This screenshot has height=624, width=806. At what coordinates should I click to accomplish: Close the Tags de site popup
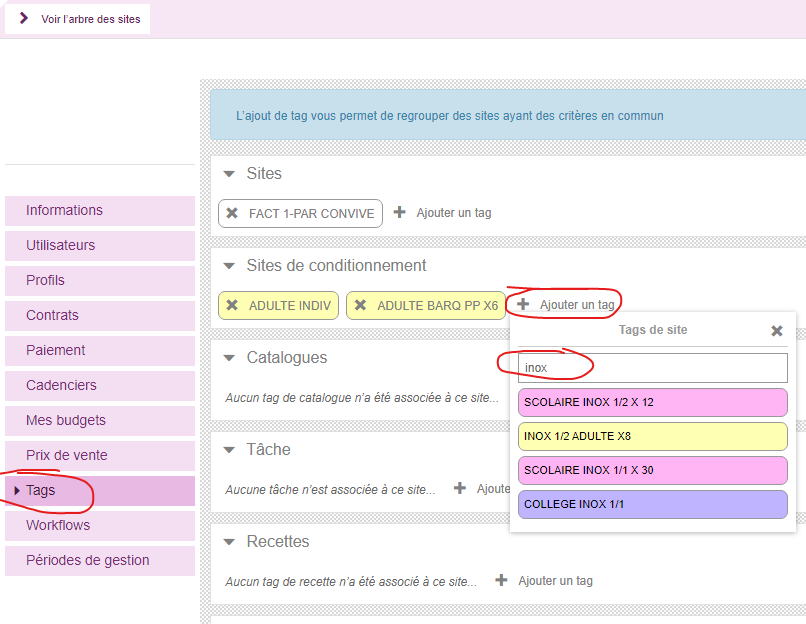[x=777, y=331]
